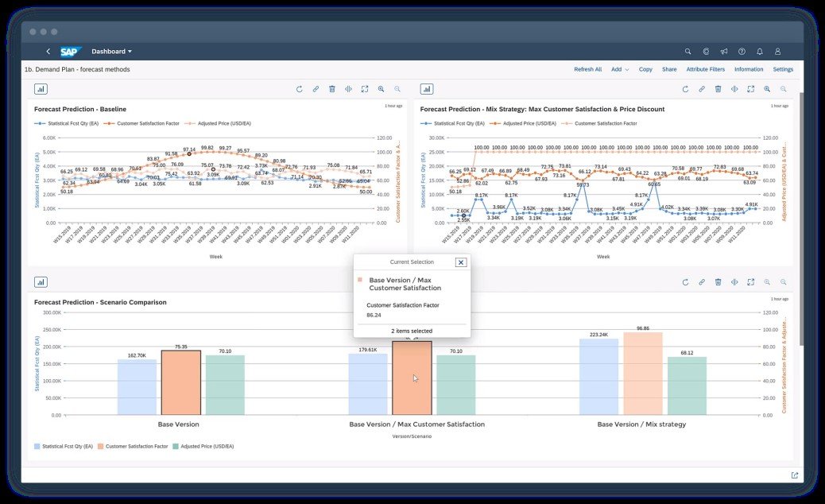825x504 pixels.
Task: Click the back arrow beside SAP logo
Action: 48,52
